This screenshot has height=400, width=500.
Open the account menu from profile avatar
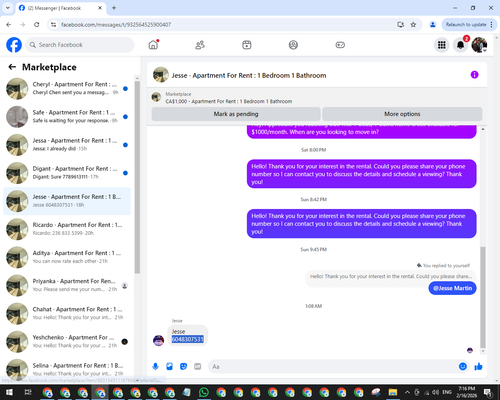point(479,45)
